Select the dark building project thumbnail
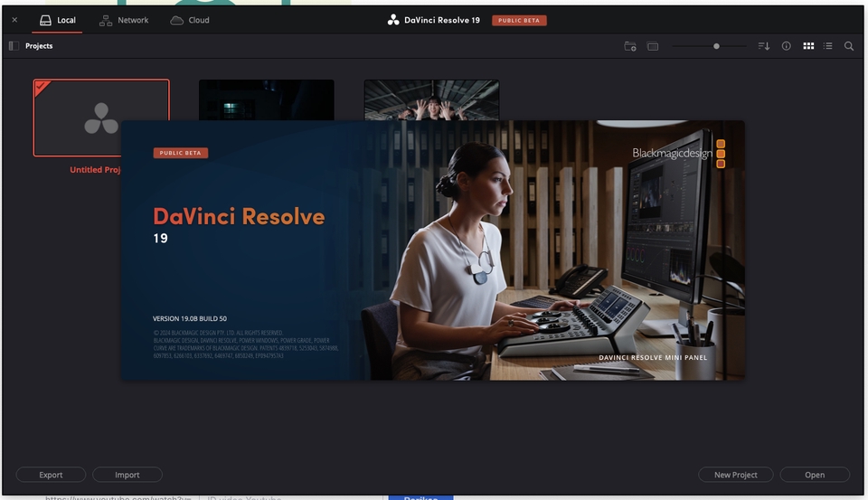Image resolution: width=868 pixels, height=500 pixels. (x=266, y=99)
